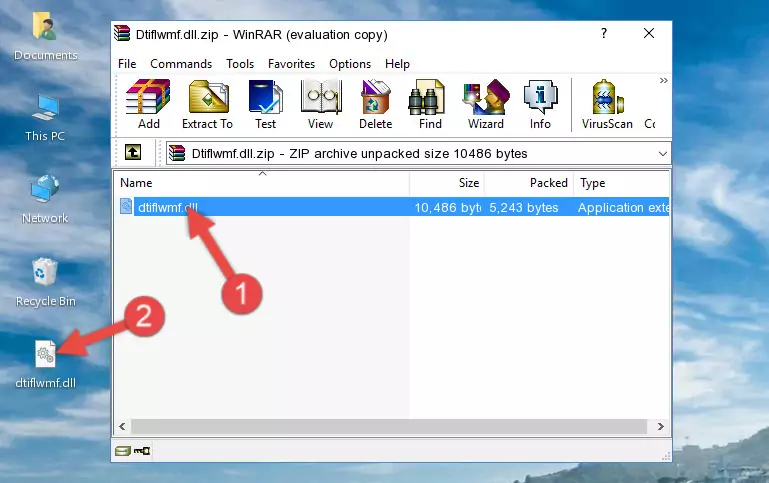Click the Add archive toolbar icon
This screenshot has height=483, width=769.
click(x=148, y=104)
